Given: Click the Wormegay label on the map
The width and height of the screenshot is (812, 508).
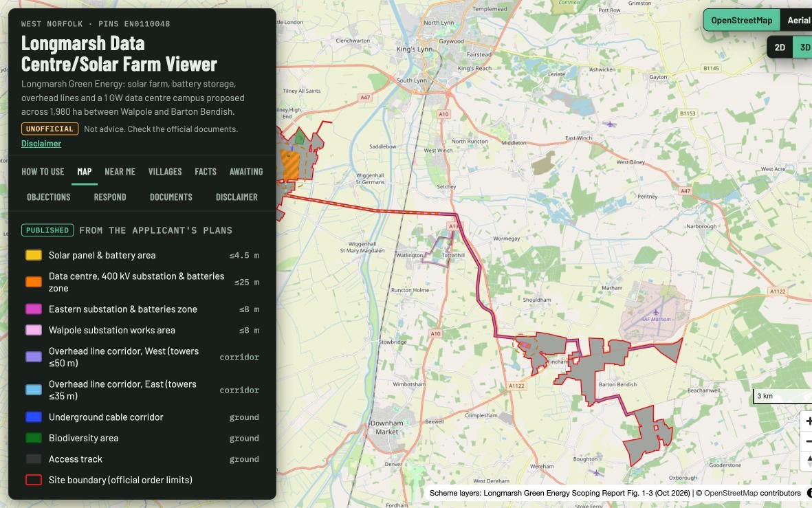Looking at the screenshot, I should point(506,239).
